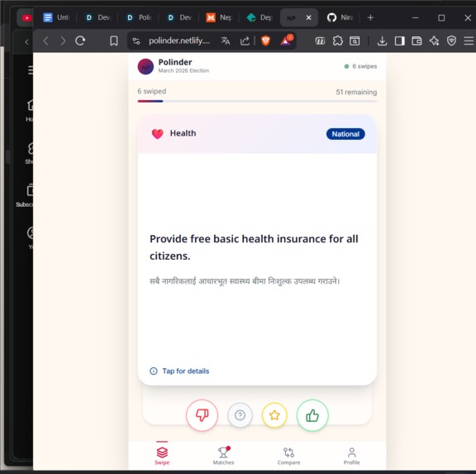Open Leo AI sparkle icon
This screenshot has width=476, height=474.
coord(434,41)
